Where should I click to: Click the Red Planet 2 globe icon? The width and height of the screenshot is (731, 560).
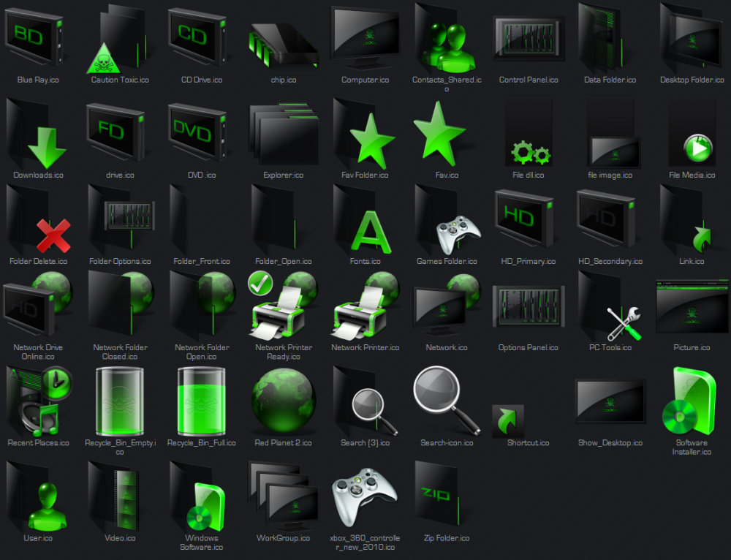click(x=283, y=401)
